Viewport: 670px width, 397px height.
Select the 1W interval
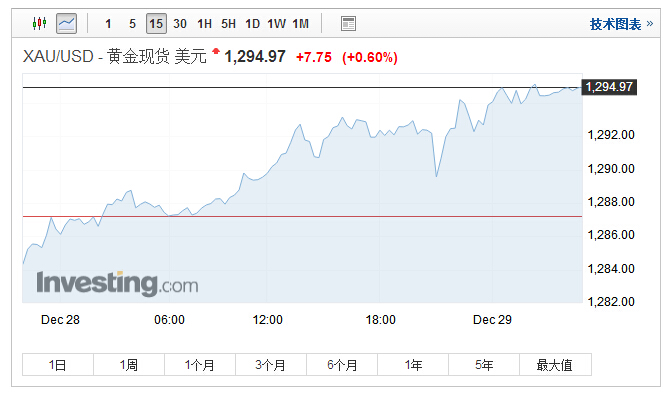[x=276, y=24]
